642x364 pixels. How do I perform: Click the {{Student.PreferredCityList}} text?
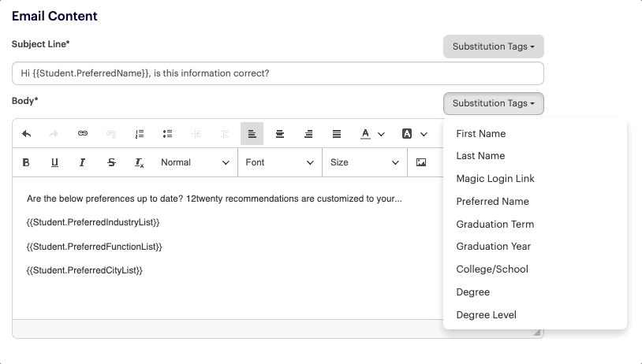tap(84, 270)
